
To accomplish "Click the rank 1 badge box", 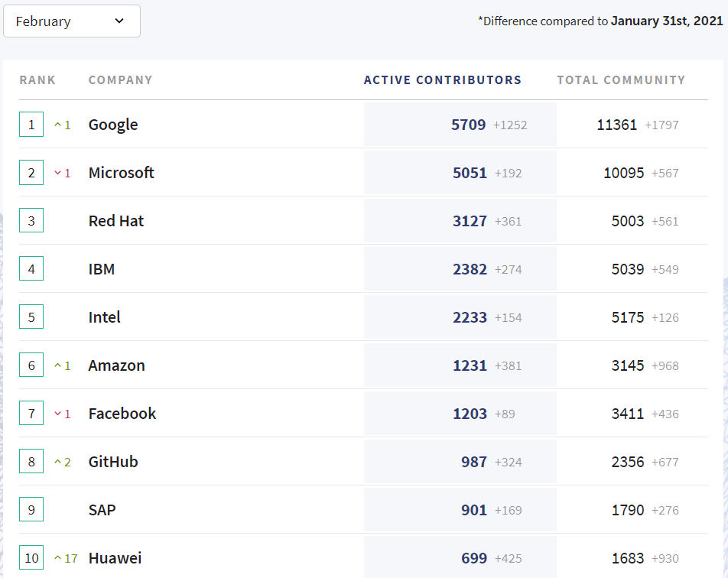I will 31,125.
